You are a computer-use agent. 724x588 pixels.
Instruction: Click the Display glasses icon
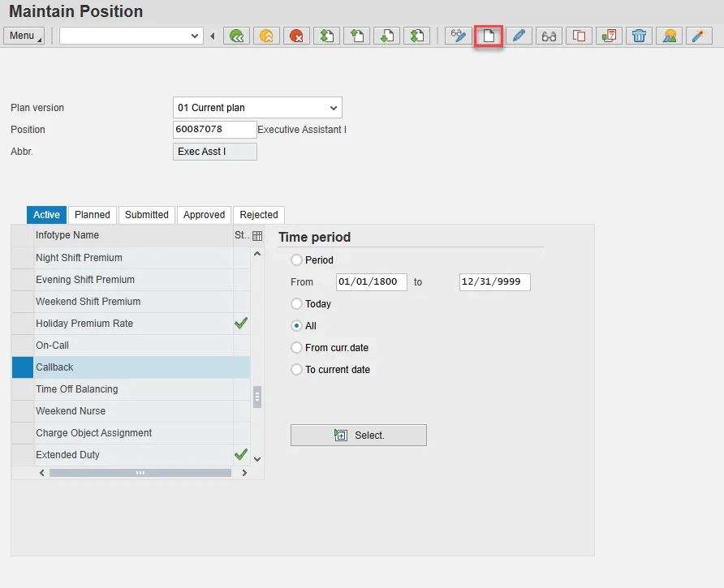[549, 36]
